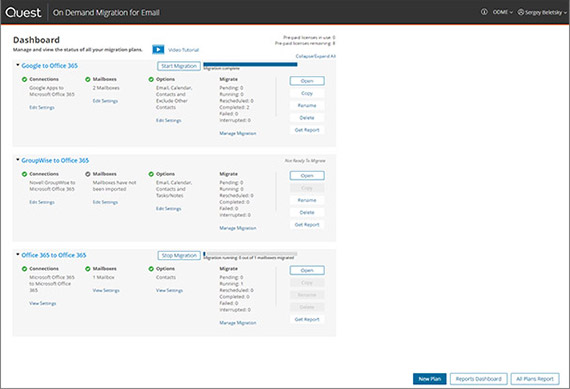Click Mailboxes green check in Office 365 plan
The height and width of the screenshot is (389, 570).
88,269
